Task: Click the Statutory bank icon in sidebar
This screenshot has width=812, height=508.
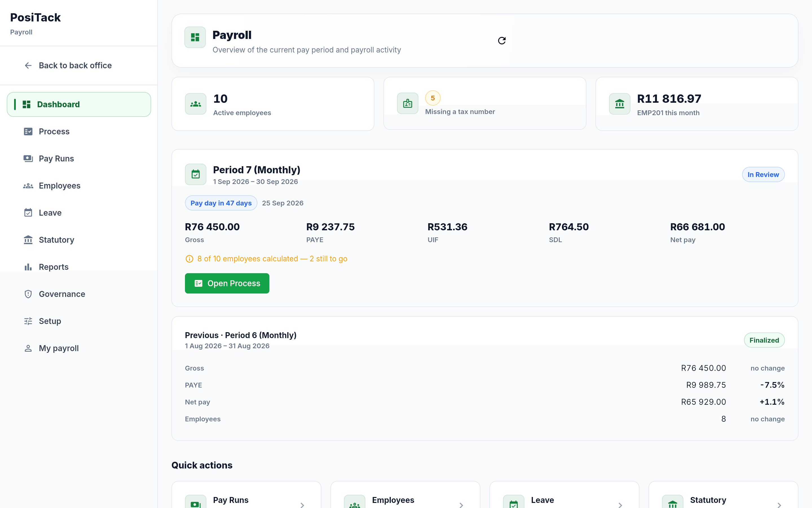Action: (28, 240)
